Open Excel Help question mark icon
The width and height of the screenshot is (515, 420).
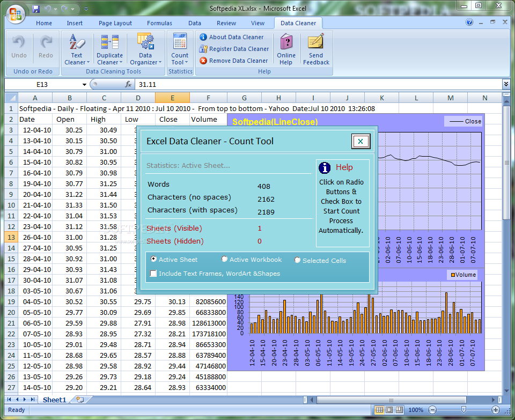[x=469, y=23]
